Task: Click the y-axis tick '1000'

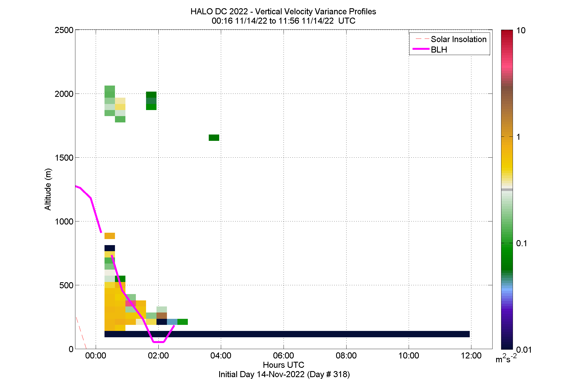Action: tap(64, 221)
